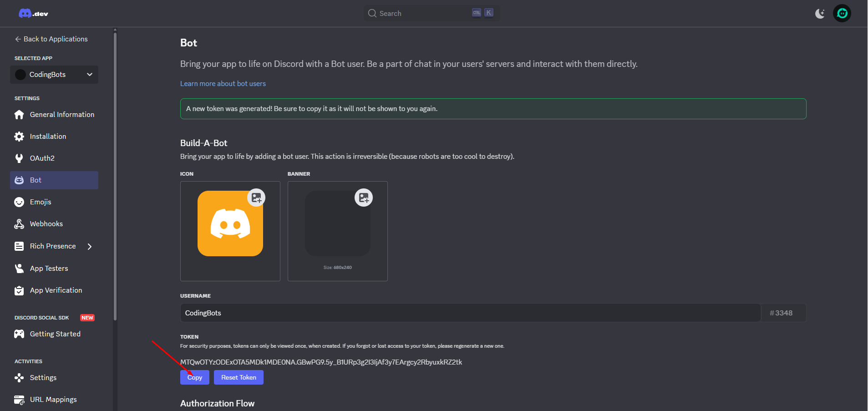Upload new bot icon via image-plus button
The width and height of the screenshot is (868, 411).
[256, 198]
